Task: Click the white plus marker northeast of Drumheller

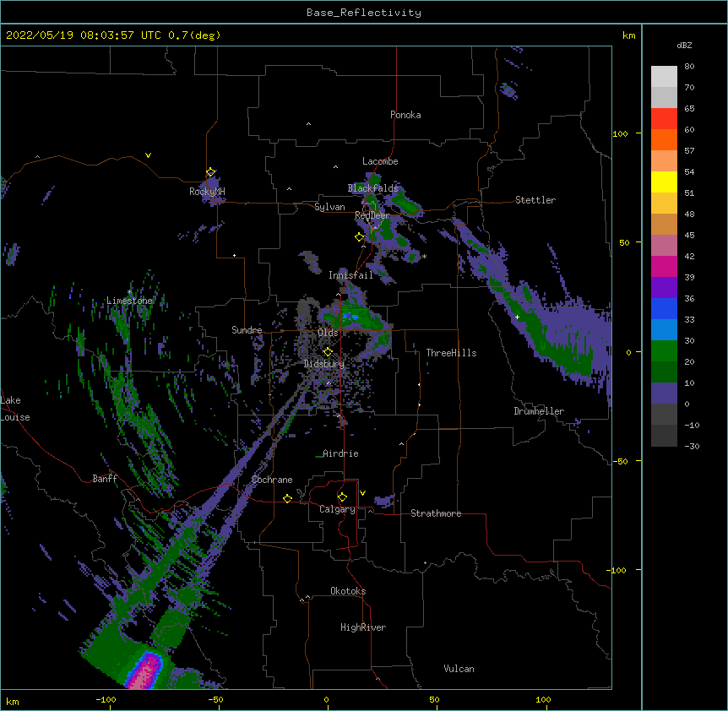Action: point(517,317)
